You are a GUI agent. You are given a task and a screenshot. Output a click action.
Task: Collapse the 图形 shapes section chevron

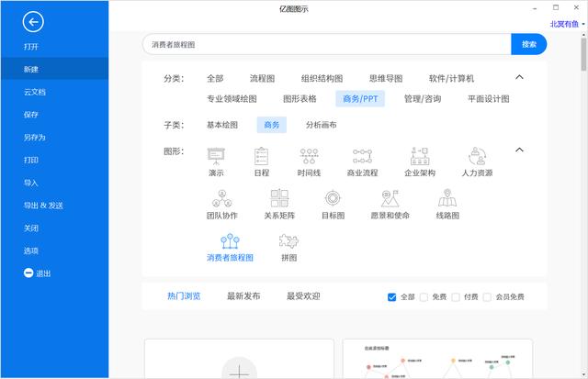coord(519,150)
